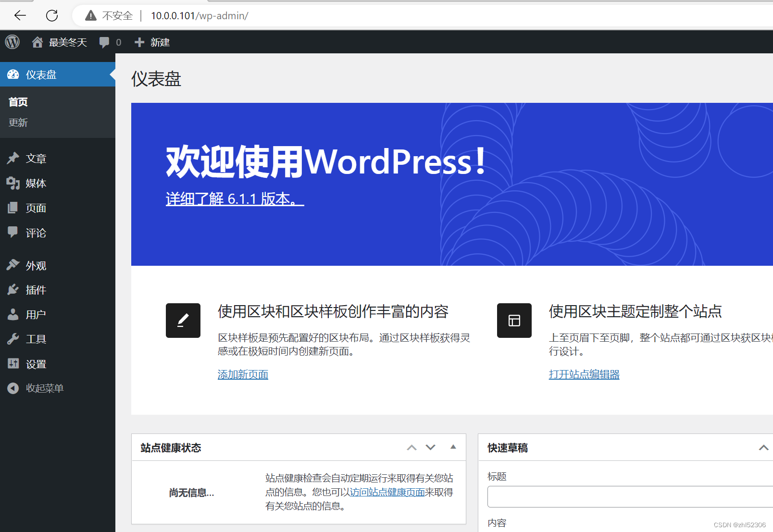Click the wrench icon for 工具
Image resolution: width=773 pixels, height=532 pixels.
click(13, 339)
